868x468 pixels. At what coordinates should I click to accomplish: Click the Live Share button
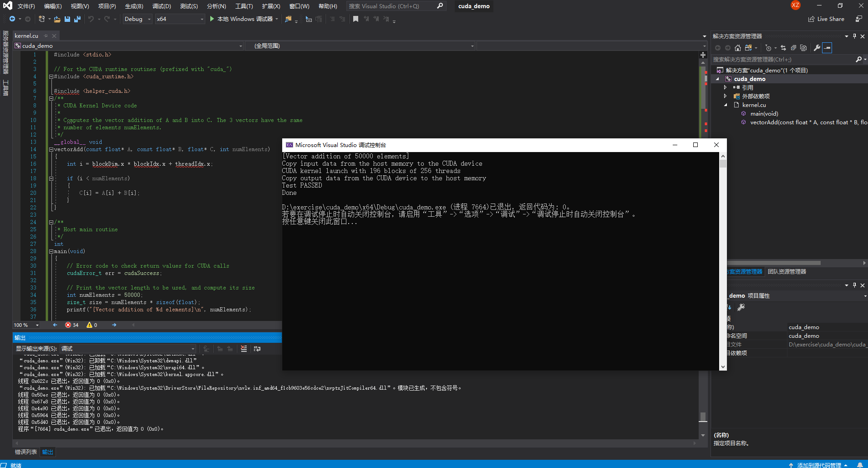(826, 19)
